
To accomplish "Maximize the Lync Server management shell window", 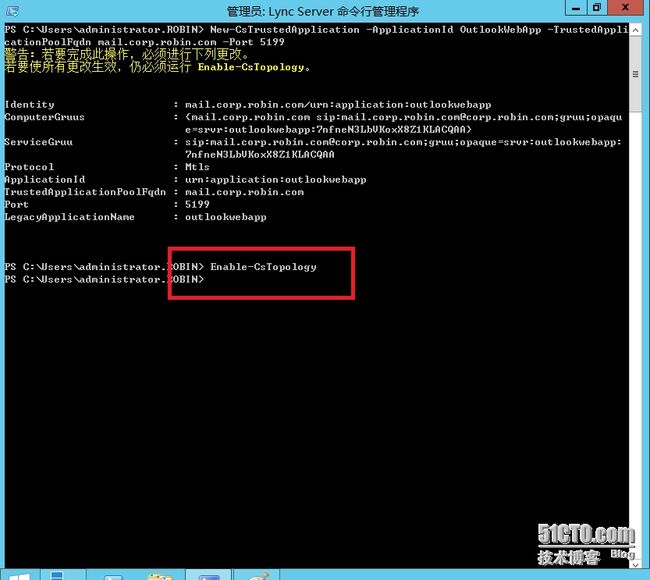I will click(x=597, y=8).
